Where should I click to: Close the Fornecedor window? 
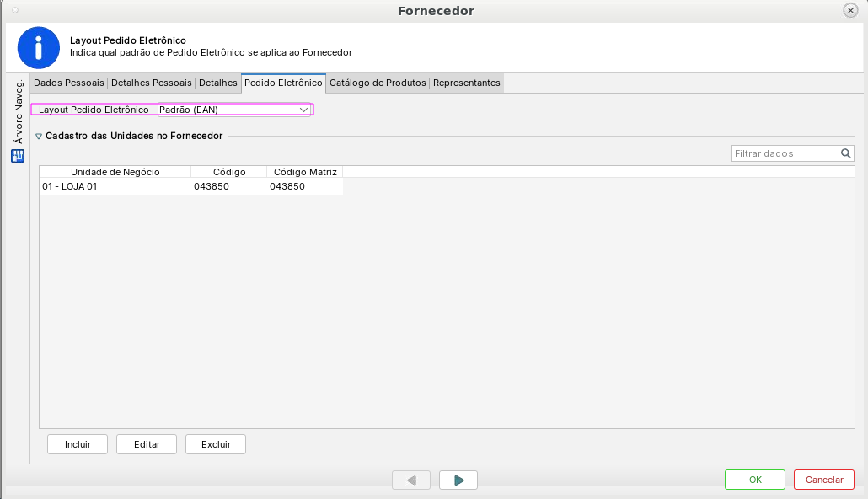[x=850, y=10]
